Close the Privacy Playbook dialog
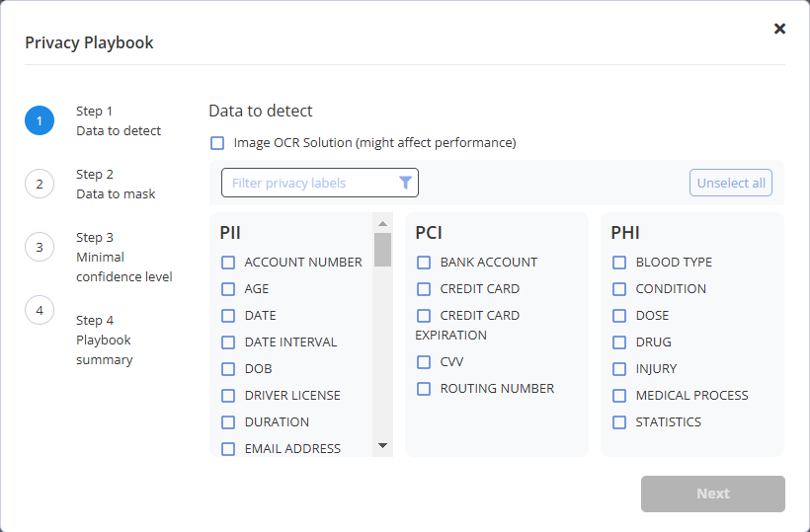The image size is (810, 532). click(779, 29)
